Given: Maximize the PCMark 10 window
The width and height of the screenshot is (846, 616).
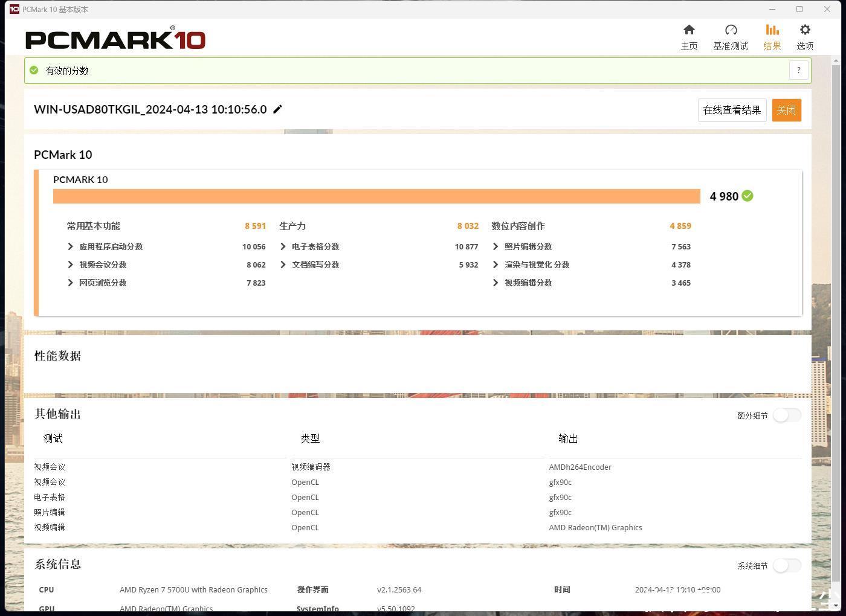Looking at the screenshot, I should coord(799,9).
